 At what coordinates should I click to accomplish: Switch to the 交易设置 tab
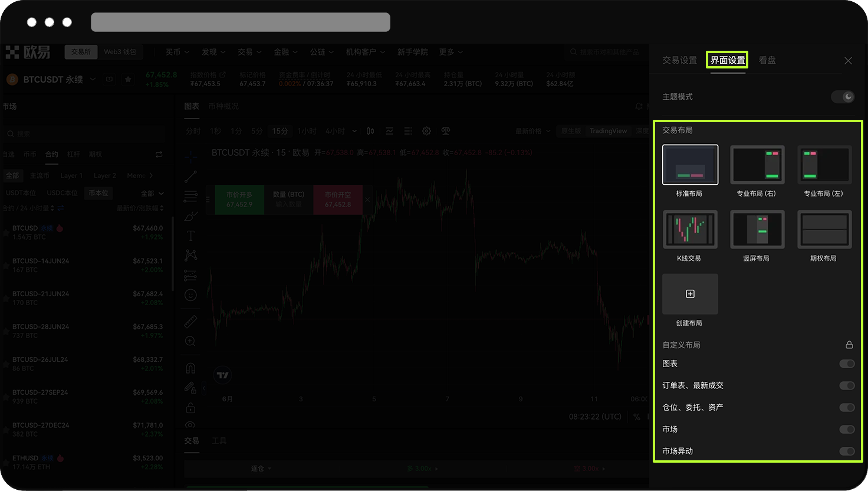[x=679, y=60]
